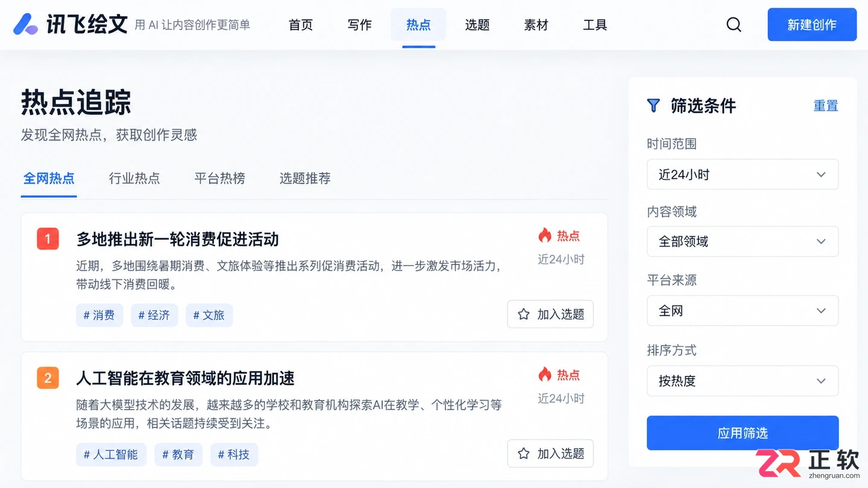Click 热点 label on first card

(568, 236)
